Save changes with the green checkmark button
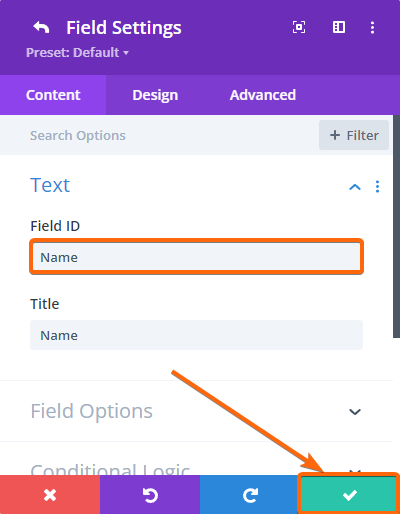This screenshot has height=514, width=400. tap(349, 495)
